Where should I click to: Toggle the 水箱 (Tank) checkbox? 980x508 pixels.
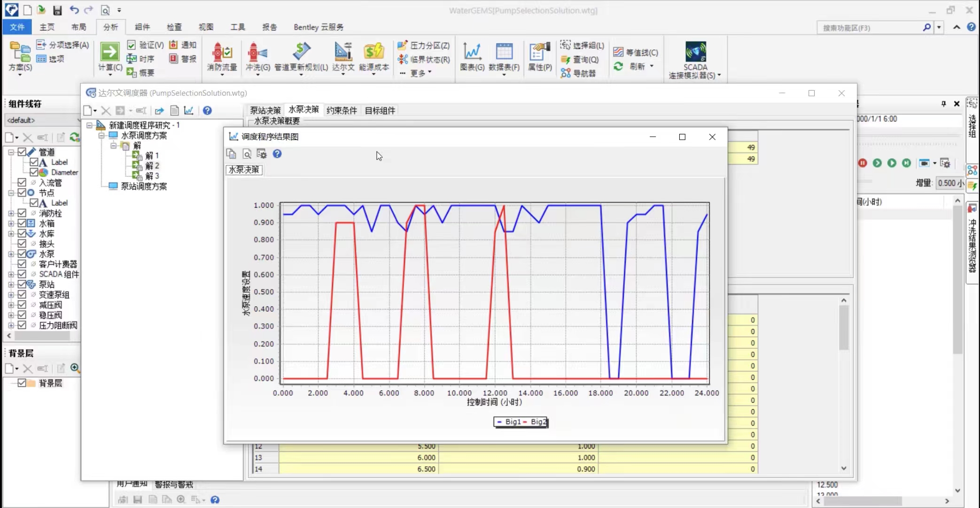(22, 223)
